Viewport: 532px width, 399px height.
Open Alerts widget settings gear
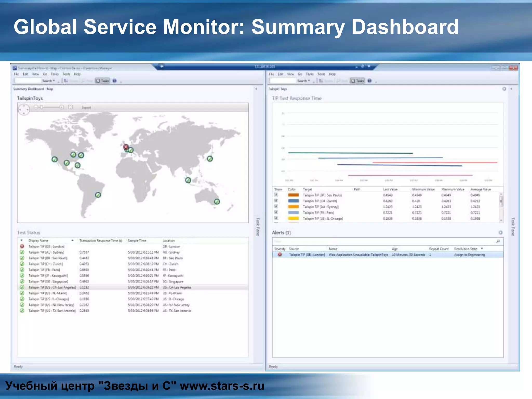tap(500, 232)
